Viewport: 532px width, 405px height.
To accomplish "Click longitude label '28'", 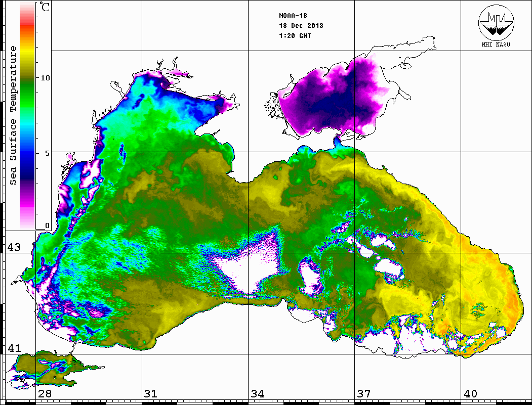I will coord(45,394).
